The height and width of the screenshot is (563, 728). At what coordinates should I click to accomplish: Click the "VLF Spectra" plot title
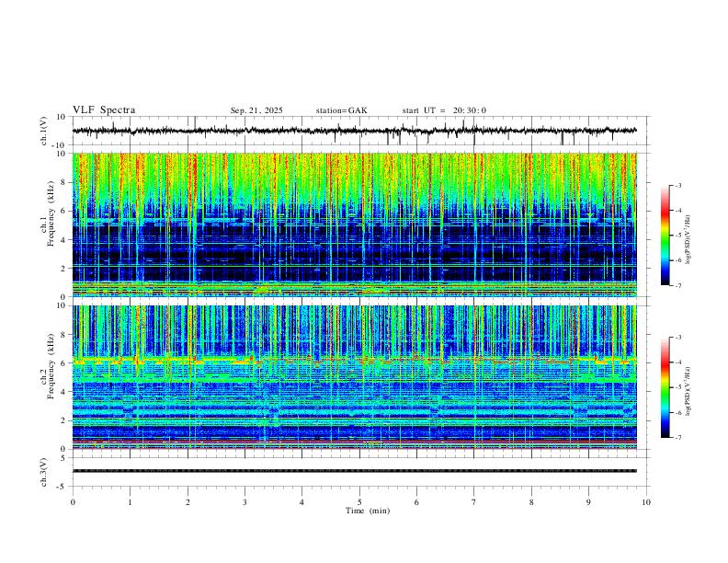[x=104, y=110]
